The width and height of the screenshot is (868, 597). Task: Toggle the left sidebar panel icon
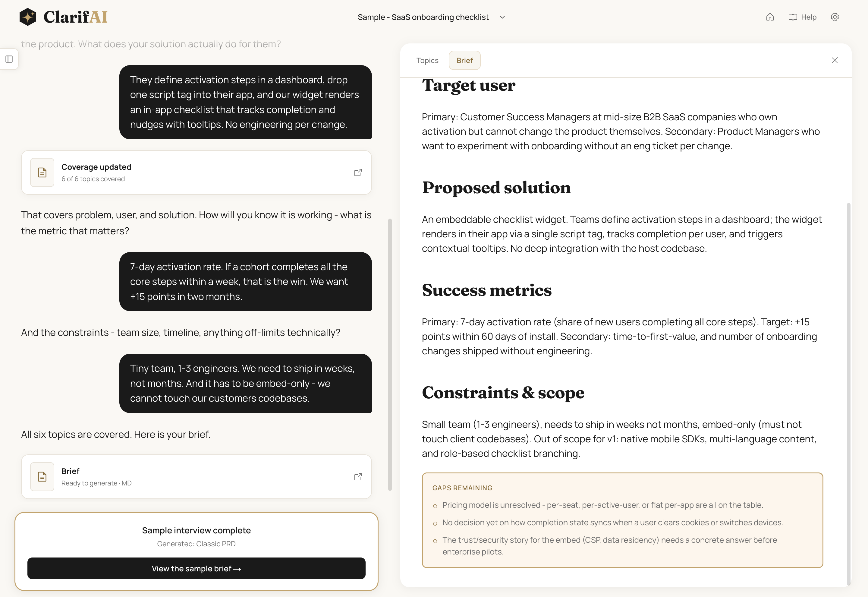point(9,59)
